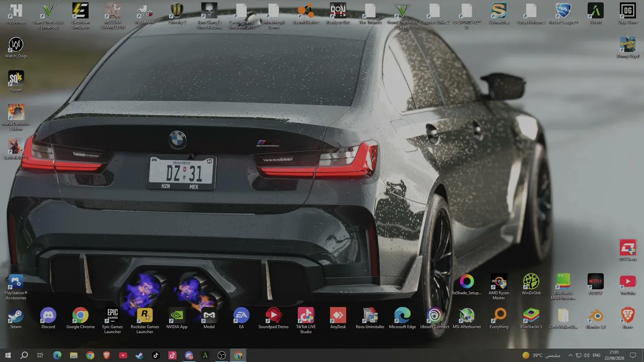Open the Squad desktop shortcut
Viewport: 644px width, 362px height.
coord(16,81)
